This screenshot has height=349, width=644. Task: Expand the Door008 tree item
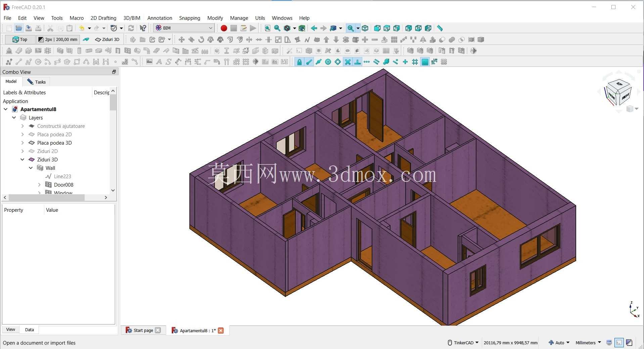(39, 185)
